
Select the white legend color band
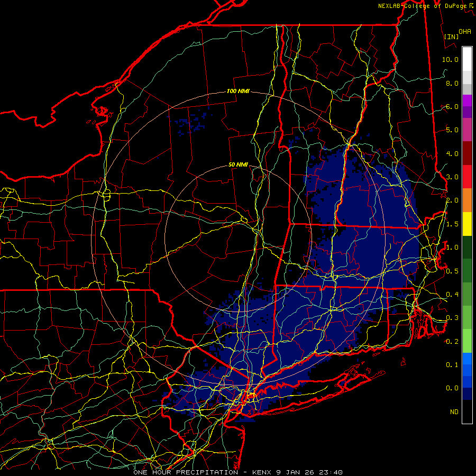point(467,59)
